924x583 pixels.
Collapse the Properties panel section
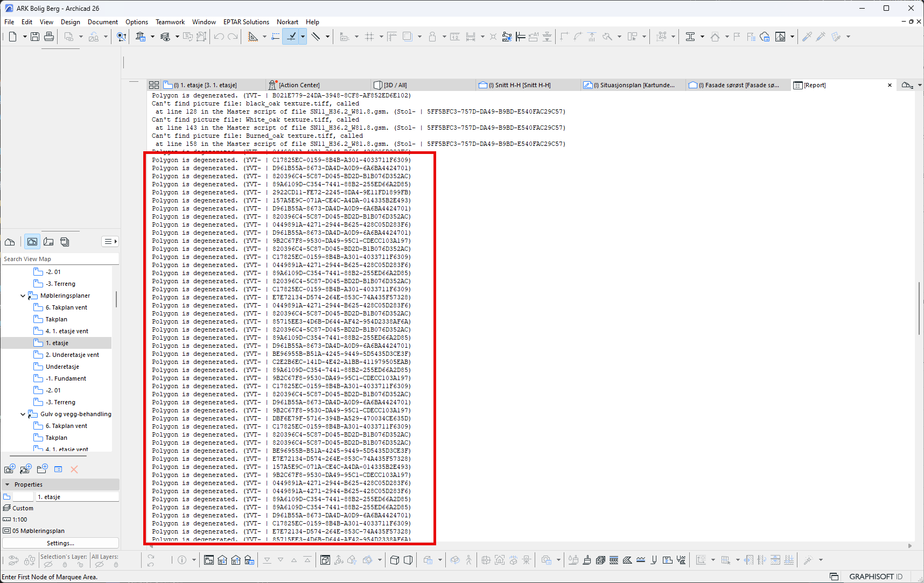[x=8, y=484]
